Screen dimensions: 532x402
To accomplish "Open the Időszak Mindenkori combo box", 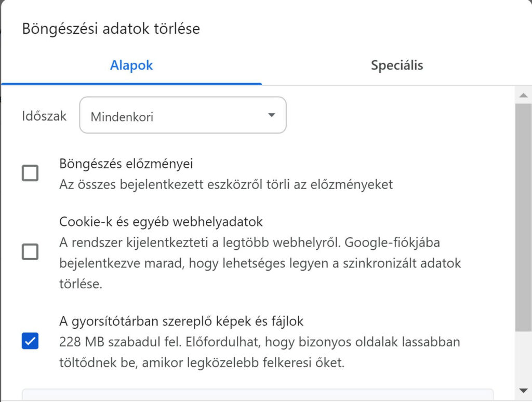I will click(182, 115).
